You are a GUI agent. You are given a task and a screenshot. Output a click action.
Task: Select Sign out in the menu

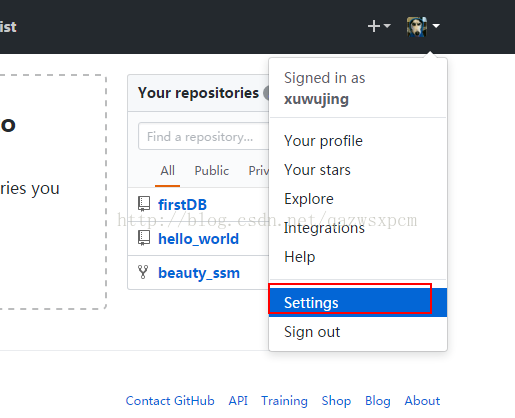tap(358, 332)
